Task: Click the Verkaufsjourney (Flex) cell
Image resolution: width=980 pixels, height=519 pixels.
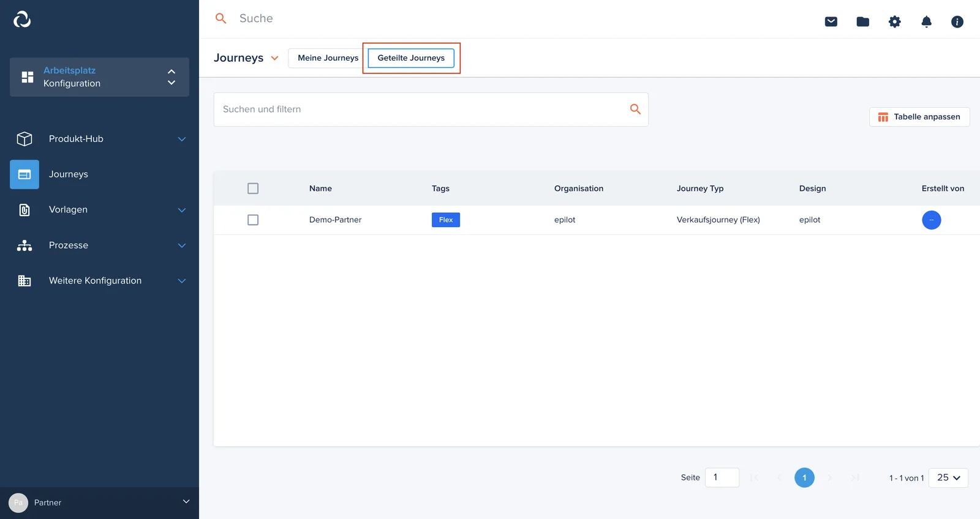Action: coord(718,220)
